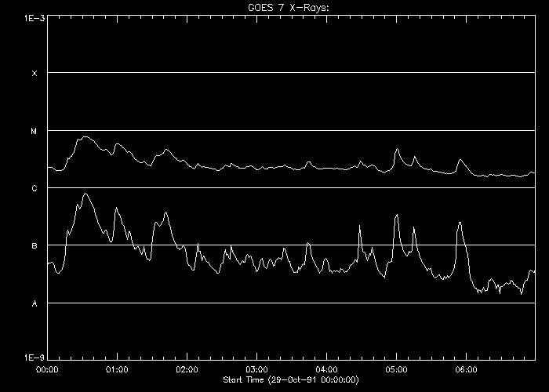Select the 'C' flare class label
The image size is (549, 392).
[35, 189]
